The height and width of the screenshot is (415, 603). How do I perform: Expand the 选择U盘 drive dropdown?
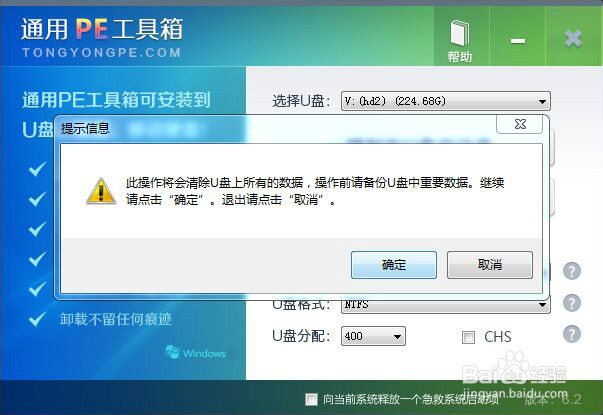coord(446,101)
